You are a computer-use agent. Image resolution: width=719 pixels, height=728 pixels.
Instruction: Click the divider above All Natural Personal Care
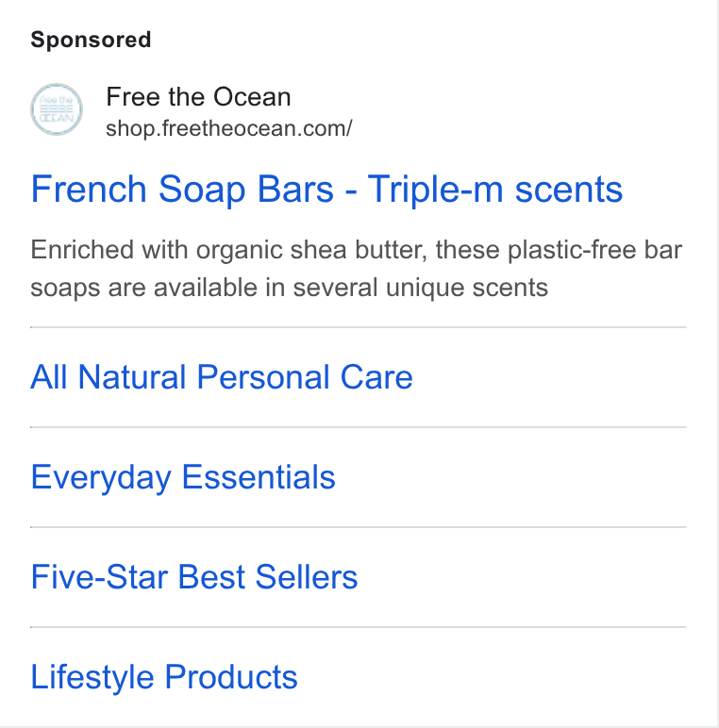pyautogui.click(x=359, y=327)
